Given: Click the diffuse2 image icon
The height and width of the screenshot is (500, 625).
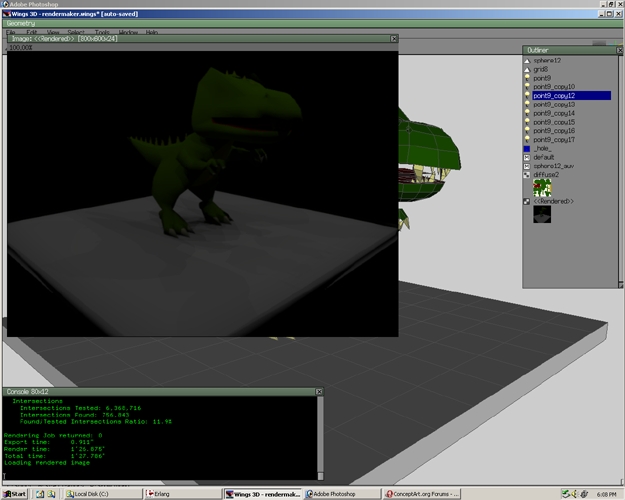Looking at the screenshot, I should (x=527, y=175).
